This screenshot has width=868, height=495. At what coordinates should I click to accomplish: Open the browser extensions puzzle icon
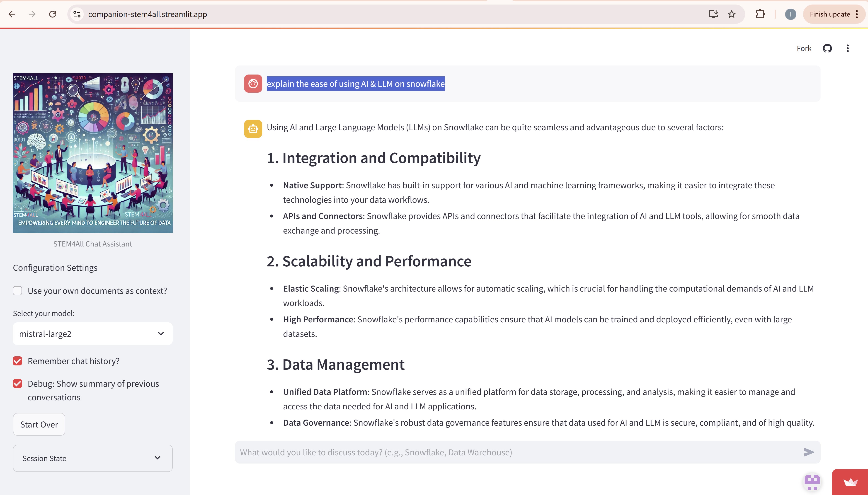(760, 14)
